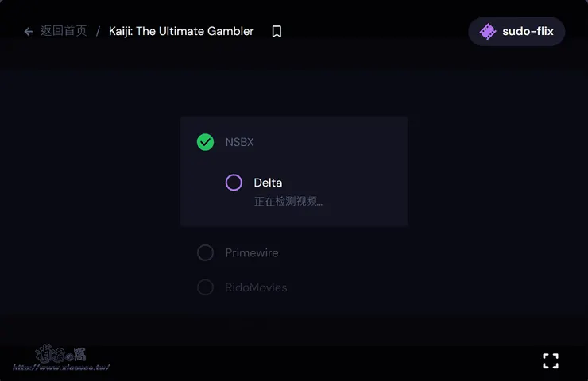Click the green checkmark beside NSBX
The image size is (588, 381).
click(x=205, y=142)
